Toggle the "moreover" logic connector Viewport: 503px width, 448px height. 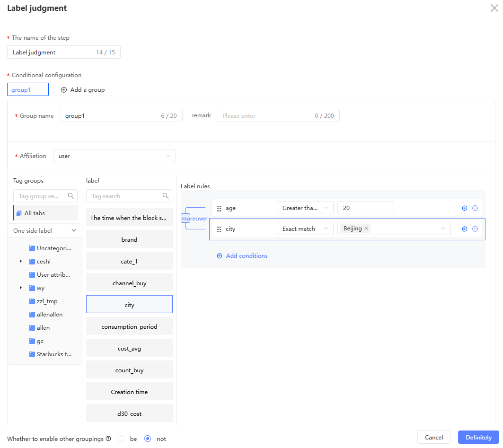point(185,219)
